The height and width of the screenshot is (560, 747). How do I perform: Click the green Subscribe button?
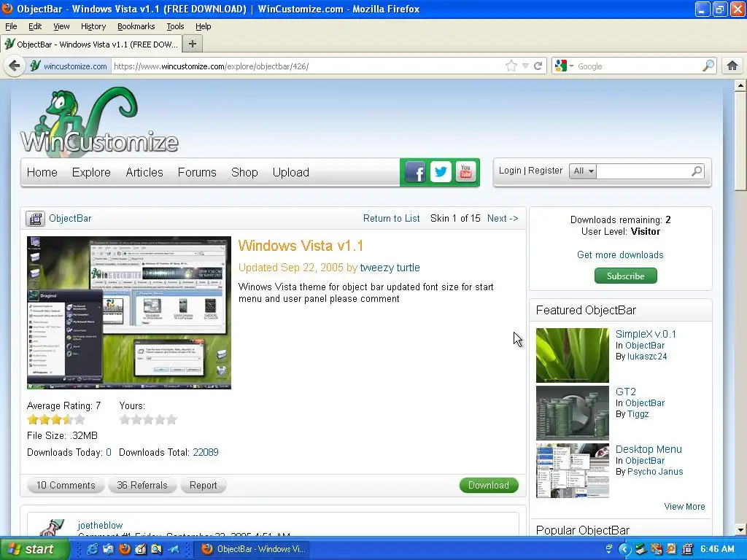click(x=625, y=276)
